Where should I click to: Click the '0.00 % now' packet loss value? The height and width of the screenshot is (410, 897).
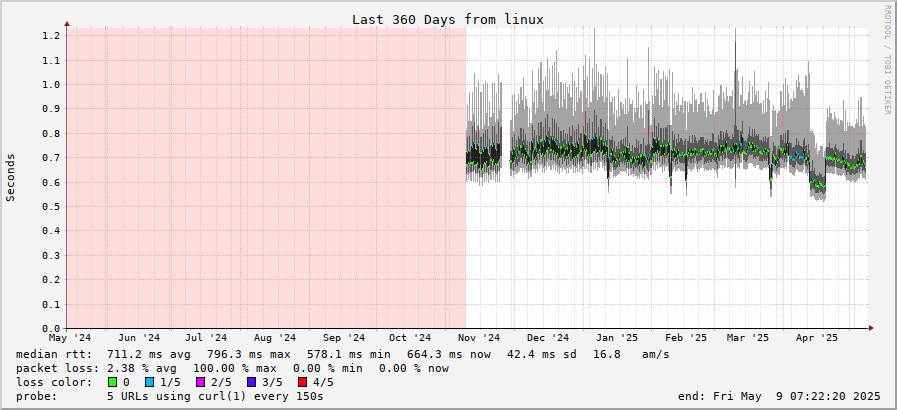click(x=414, y=368)
